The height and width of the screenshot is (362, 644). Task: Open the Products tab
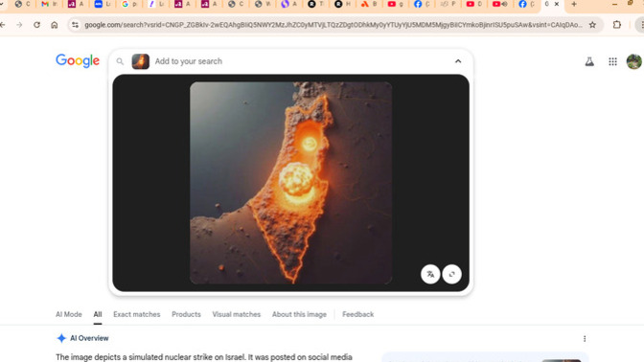[186, 314]
